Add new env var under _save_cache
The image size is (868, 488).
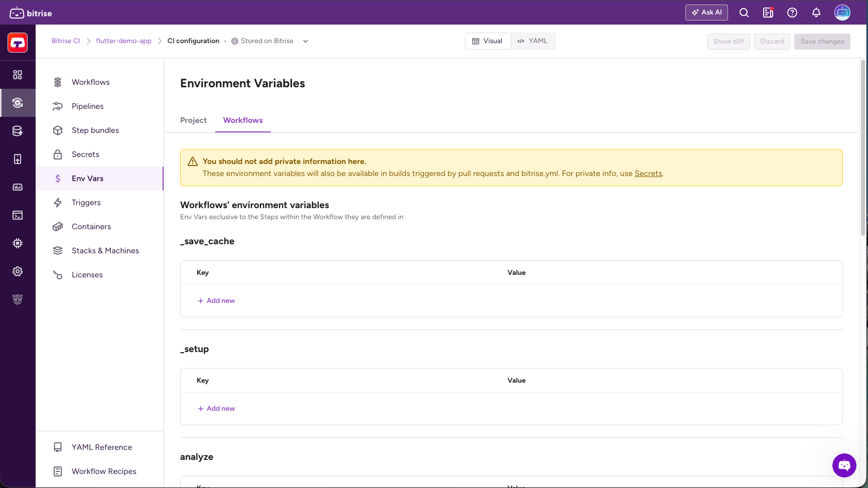[216, 301]
